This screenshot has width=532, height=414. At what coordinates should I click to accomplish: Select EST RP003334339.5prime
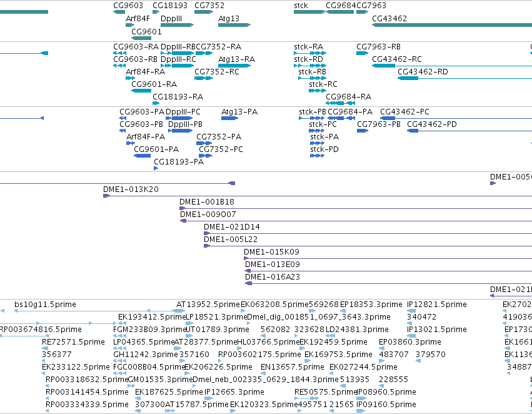pos(87,405)
